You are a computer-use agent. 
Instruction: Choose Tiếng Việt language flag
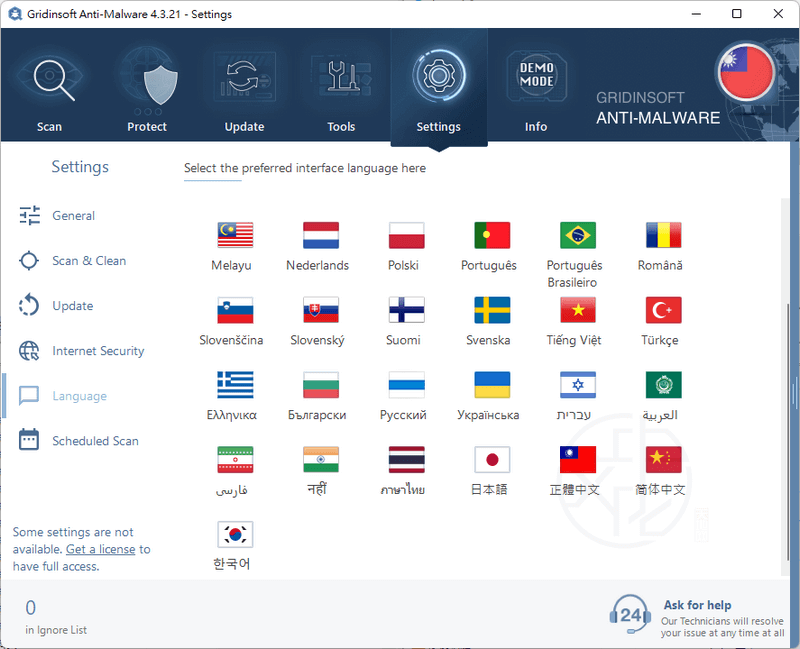point(578,310)
